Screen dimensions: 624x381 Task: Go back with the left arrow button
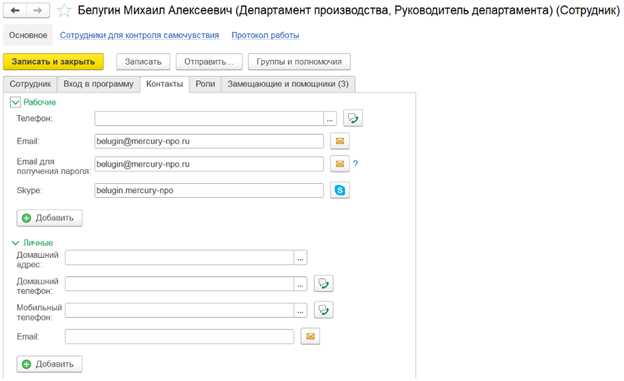click(15, 11)
